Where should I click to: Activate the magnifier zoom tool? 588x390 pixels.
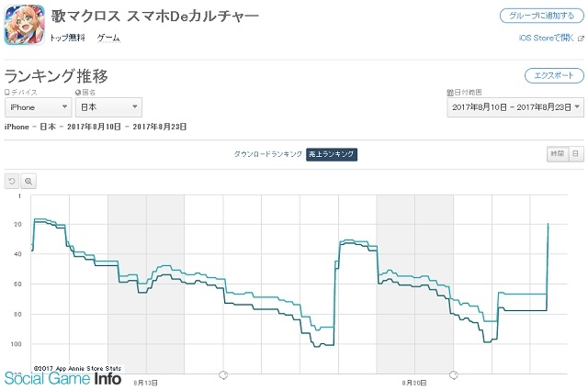pos(28,182)
